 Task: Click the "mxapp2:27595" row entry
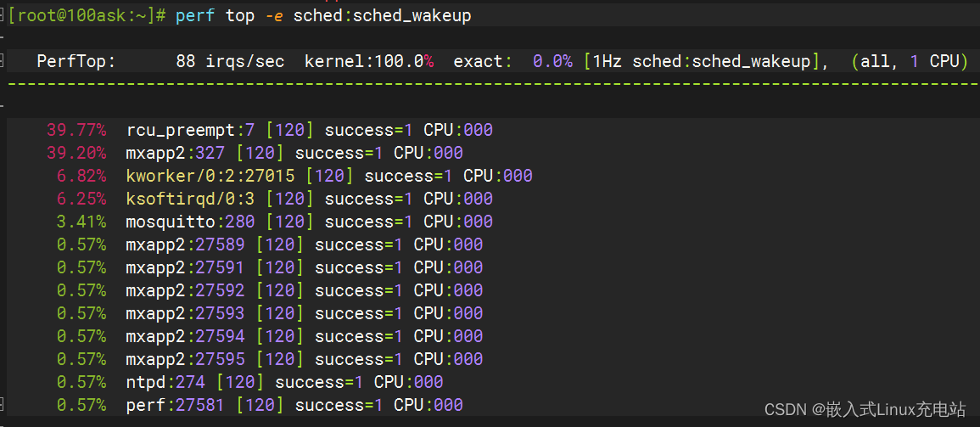(185, 359)
